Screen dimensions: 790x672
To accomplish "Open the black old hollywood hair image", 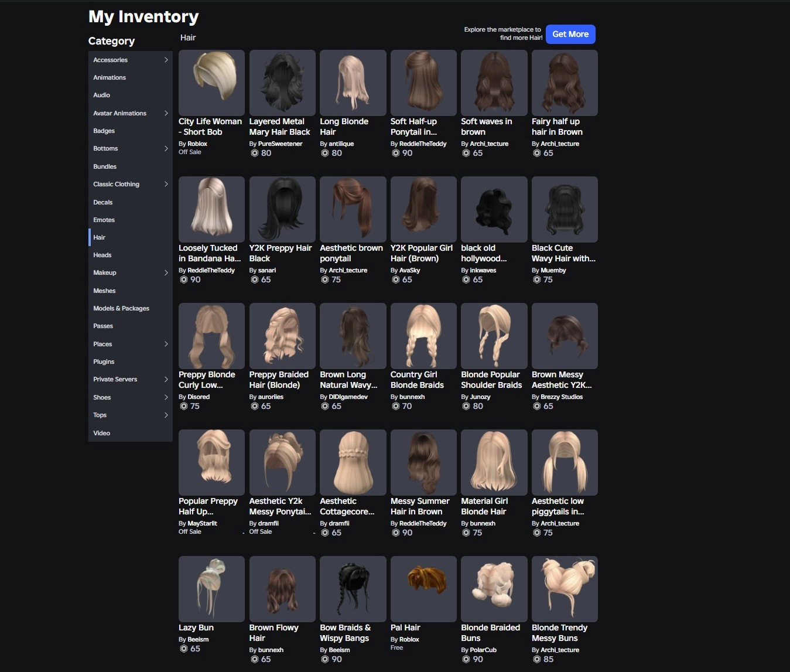I will coord(494,209).
